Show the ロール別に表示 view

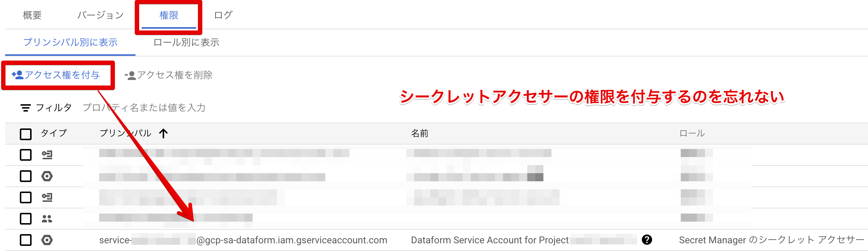pos(186,43)
